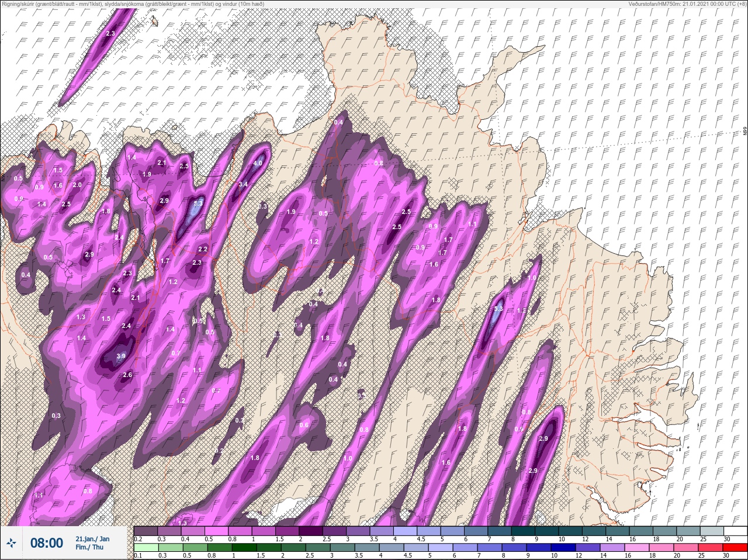Screen dimensions: 748x560
Task: Select the palest green 0.1 swatch in lower legend
Action: pos(146,547)
